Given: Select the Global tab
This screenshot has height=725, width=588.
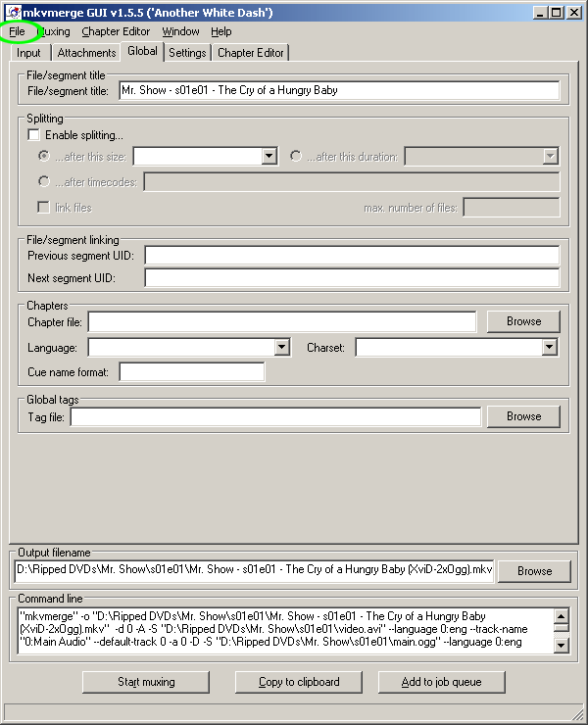Looking at the screenshot, I should tap(142, 51).
